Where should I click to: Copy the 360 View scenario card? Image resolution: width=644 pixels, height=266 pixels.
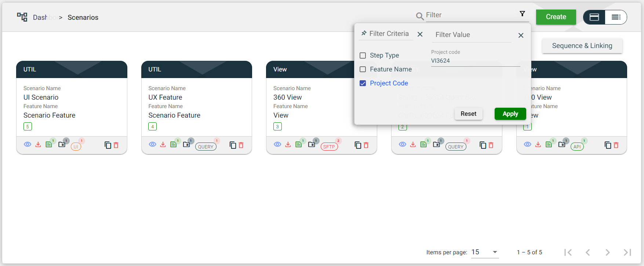[358, 145]
